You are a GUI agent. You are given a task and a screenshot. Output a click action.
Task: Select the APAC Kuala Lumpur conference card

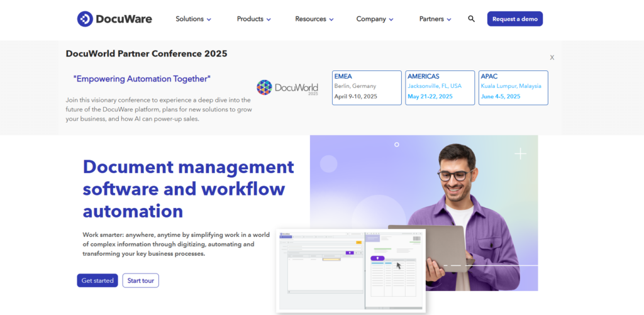tap(513, 87)
